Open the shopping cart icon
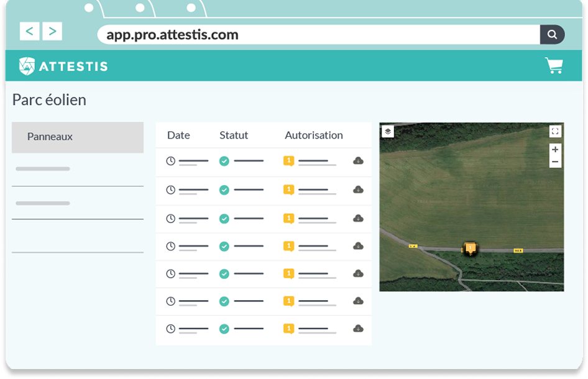Viewport: 588px width, 379px height. (554, 66)
